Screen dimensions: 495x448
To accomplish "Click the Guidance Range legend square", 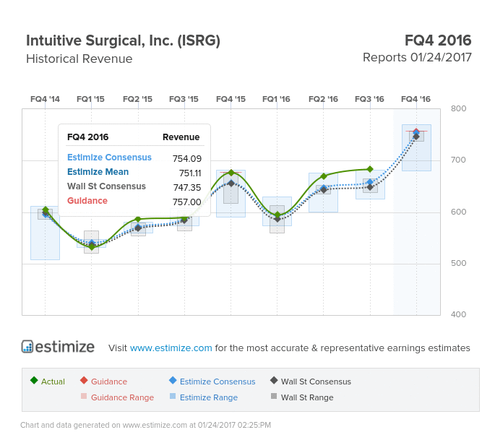I will (x=84, y=396).
